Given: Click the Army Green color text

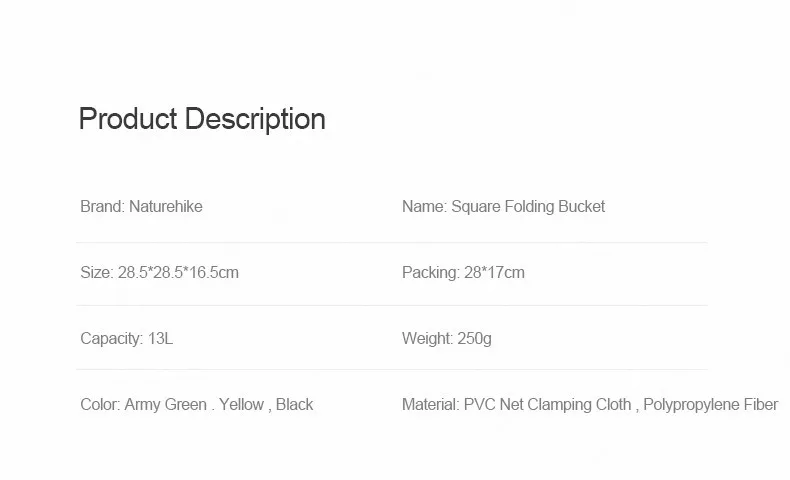Looking at the screenshot, I should pos(165,405).
